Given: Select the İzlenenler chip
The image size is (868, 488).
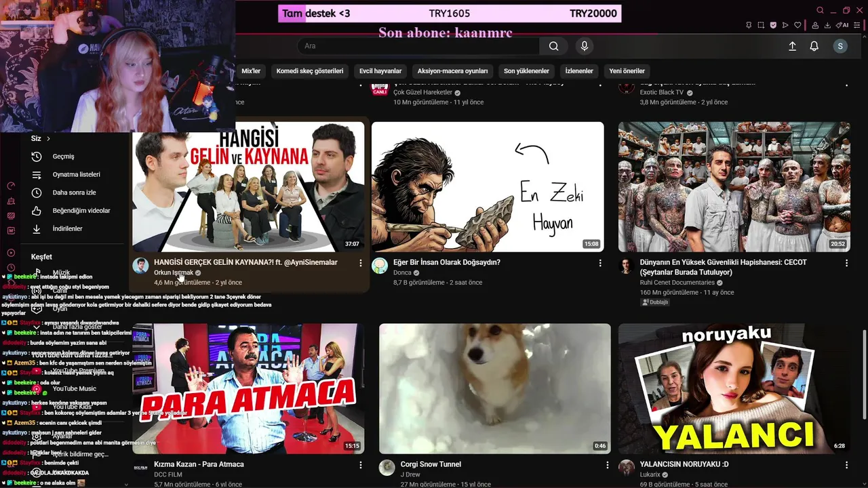Looking at the screenshot, I should (x=579, y=71).
